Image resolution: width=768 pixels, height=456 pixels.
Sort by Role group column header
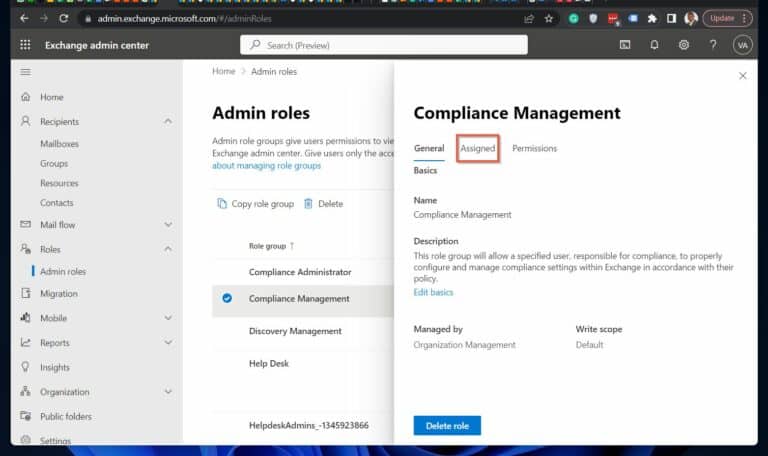tap(271, 246)
